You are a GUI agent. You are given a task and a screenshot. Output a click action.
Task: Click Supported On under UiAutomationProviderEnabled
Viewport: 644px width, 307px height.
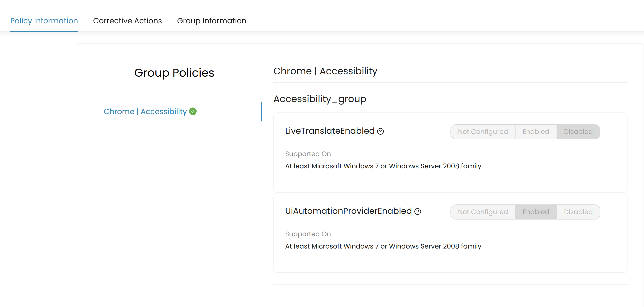point(308,234)
